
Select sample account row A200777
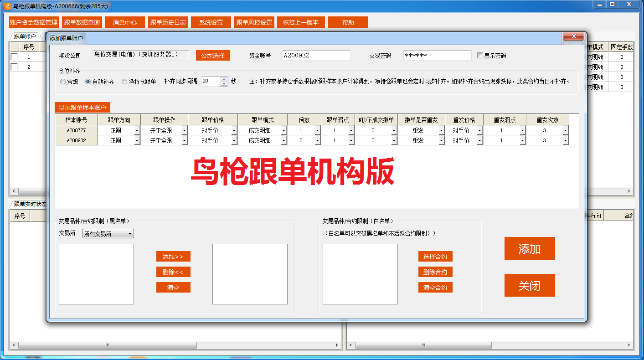point(76,130)
